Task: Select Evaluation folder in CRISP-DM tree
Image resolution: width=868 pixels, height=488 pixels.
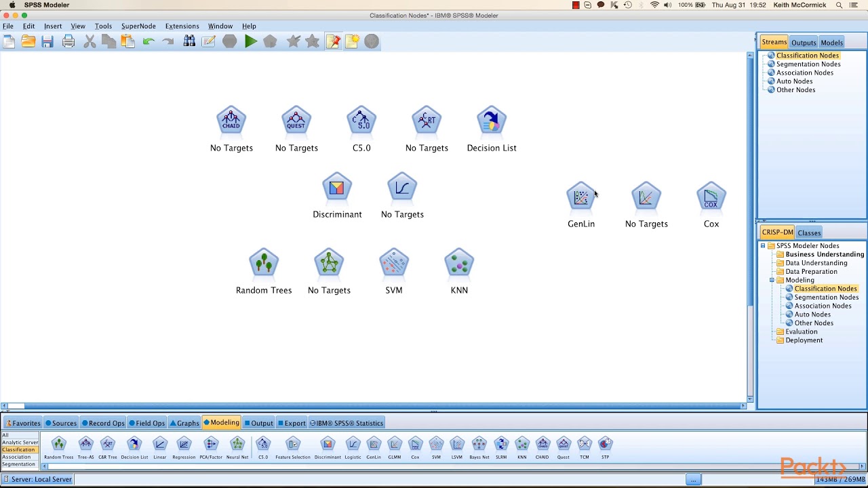Action: click(801, 331)
